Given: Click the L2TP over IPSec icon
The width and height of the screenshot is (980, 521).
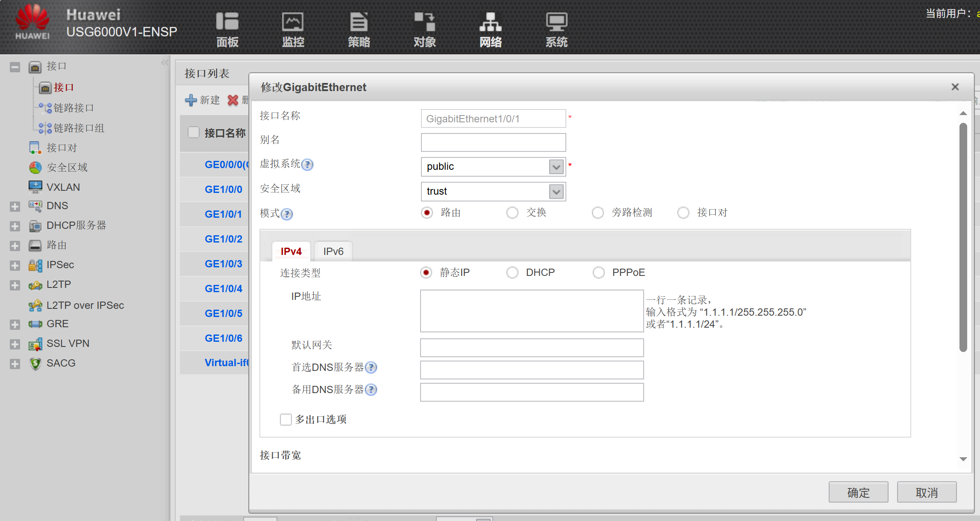Looking at the screenshot, I should point(35,305).
